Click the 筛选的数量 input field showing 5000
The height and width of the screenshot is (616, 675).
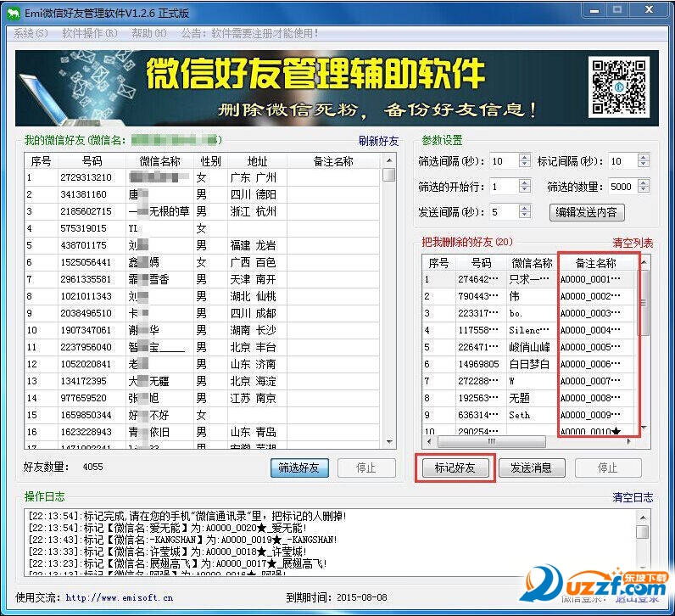point(623,187)
